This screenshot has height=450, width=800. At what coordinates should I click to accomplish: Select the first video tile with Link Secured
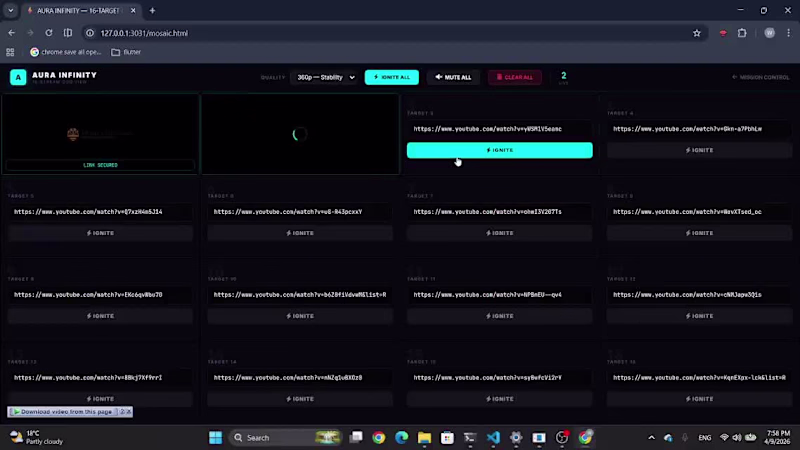pyautogui.click(x=100, y=134)
